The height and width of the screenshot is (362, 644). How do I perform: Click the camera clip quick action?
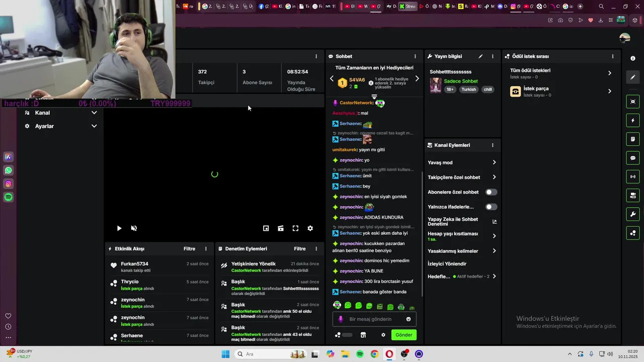633,196
